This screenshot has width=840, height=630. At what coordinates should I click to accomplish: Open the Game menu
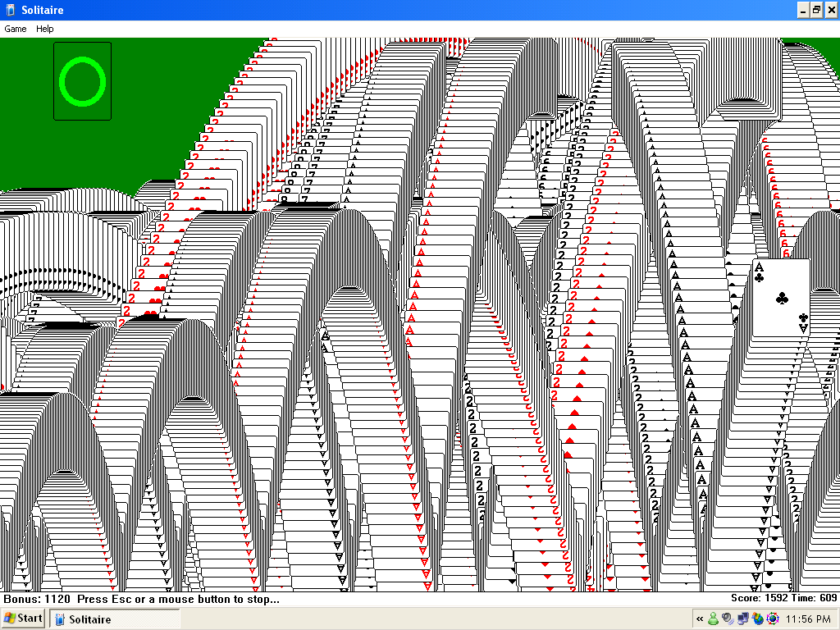point(15,29)
